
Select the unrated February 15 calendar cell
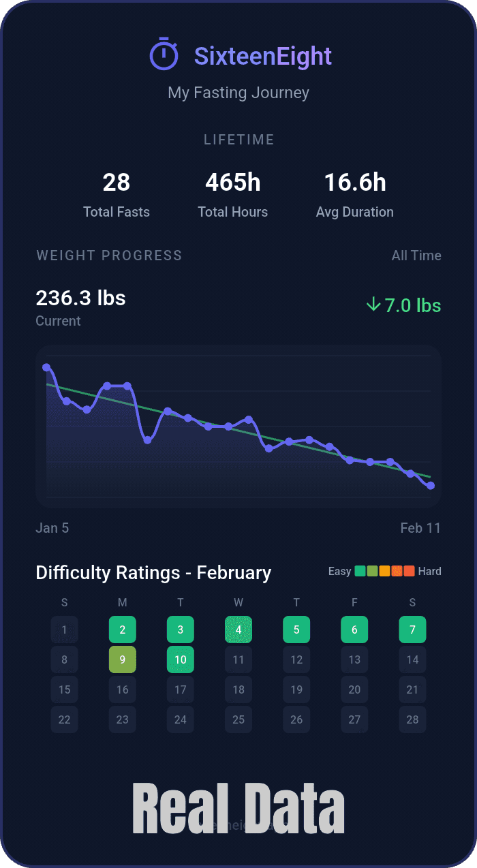click(64, 689)
